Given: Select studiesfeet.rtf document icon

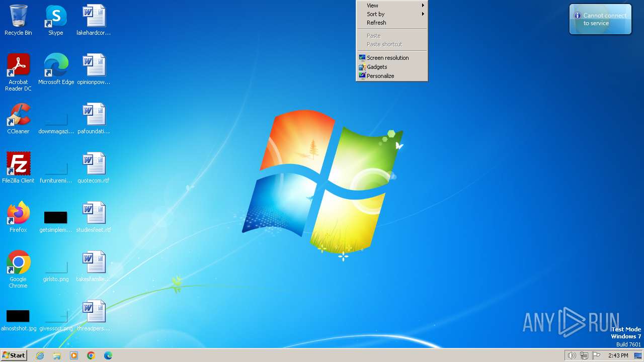Looking at the screenshot, I should click(x=94, y=217).
